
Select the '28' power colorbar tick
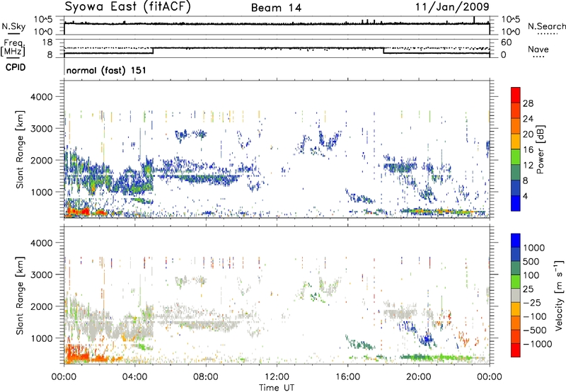point(528,103)
